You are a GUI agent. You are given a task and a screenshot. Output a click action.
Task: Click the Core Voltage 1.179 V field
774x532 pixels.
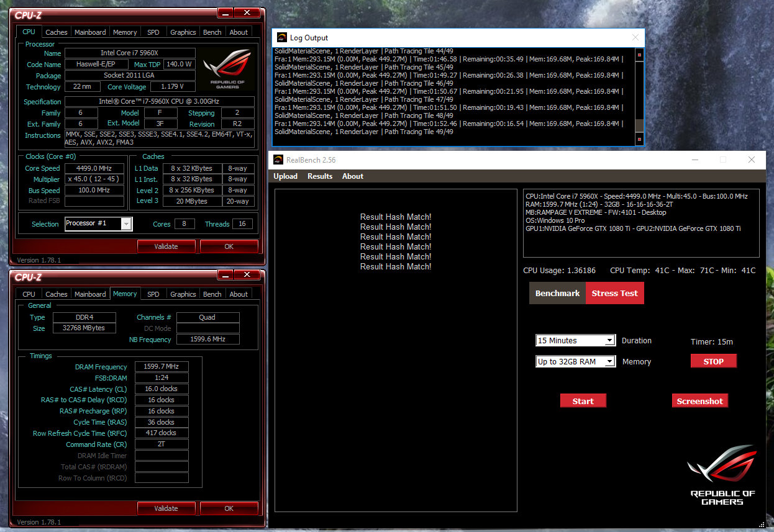171,87
